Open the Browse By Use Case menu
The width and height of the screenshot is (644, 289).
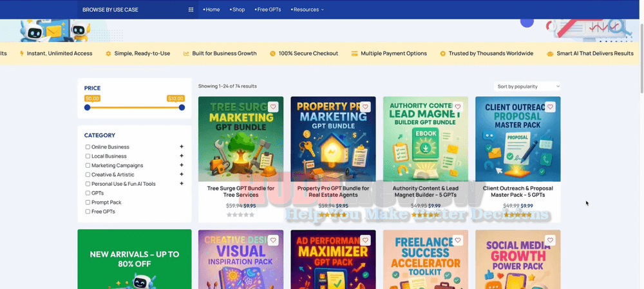pos(138,10)
